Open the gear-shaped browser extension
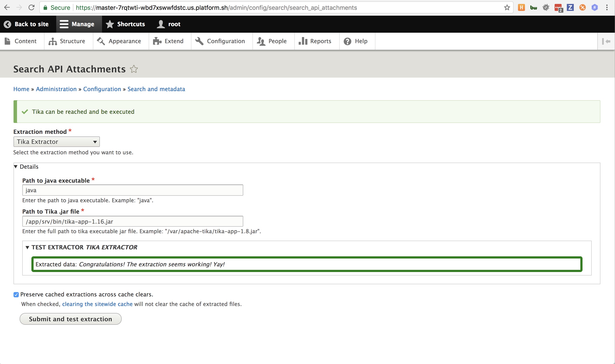 [x=546, y=8]
